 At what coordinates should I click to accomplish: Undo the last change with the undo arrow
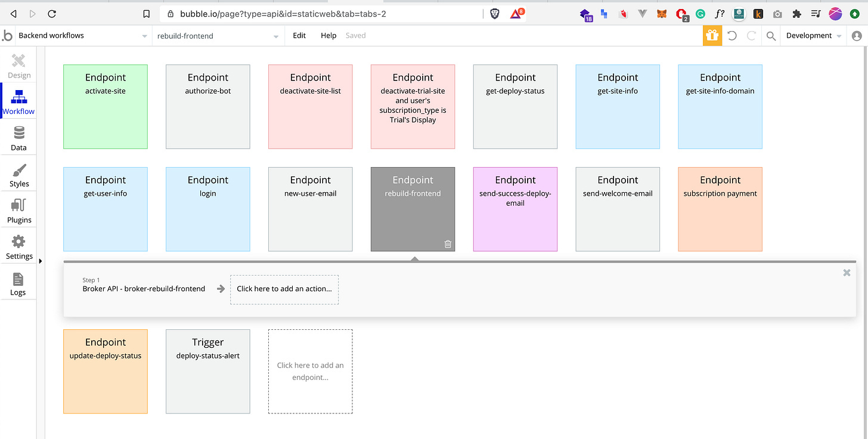(x=732, y=35)
